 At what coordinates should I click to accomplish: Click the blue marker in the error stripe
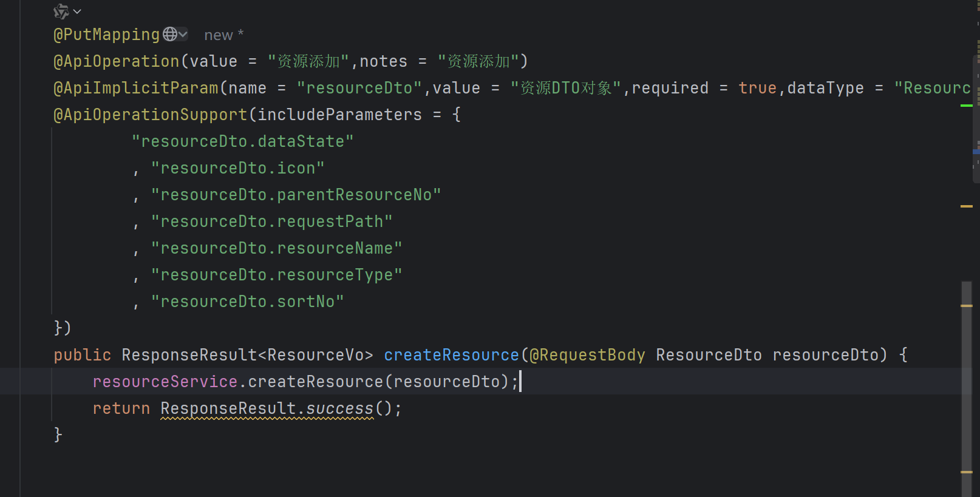976,152
